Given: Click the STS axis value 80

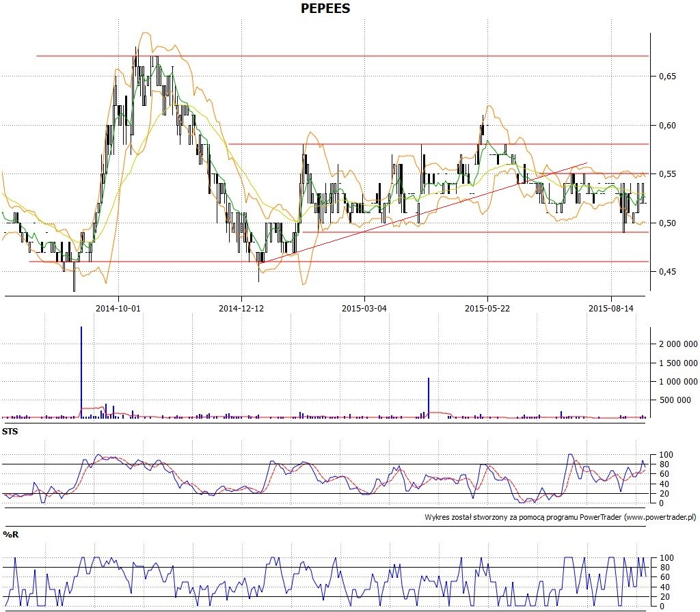Looking at the screenshot, I should point(664,464).
